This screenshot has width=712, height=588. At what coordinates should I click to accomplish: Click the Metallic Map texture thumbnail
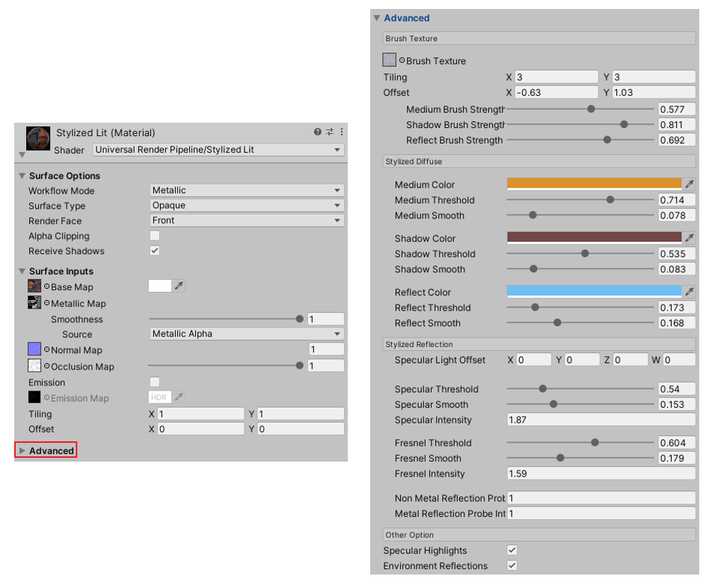(34, 302)
